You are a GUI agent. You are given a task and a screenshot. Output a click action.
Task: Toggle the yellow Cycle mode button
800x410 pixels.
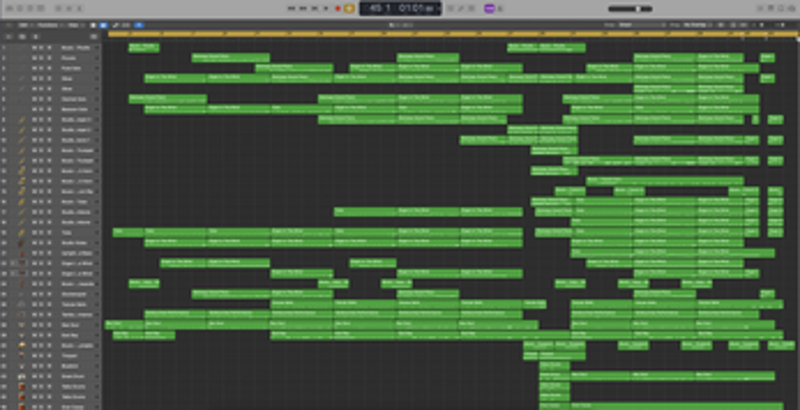pyautogui.click(x=349, y=8)
